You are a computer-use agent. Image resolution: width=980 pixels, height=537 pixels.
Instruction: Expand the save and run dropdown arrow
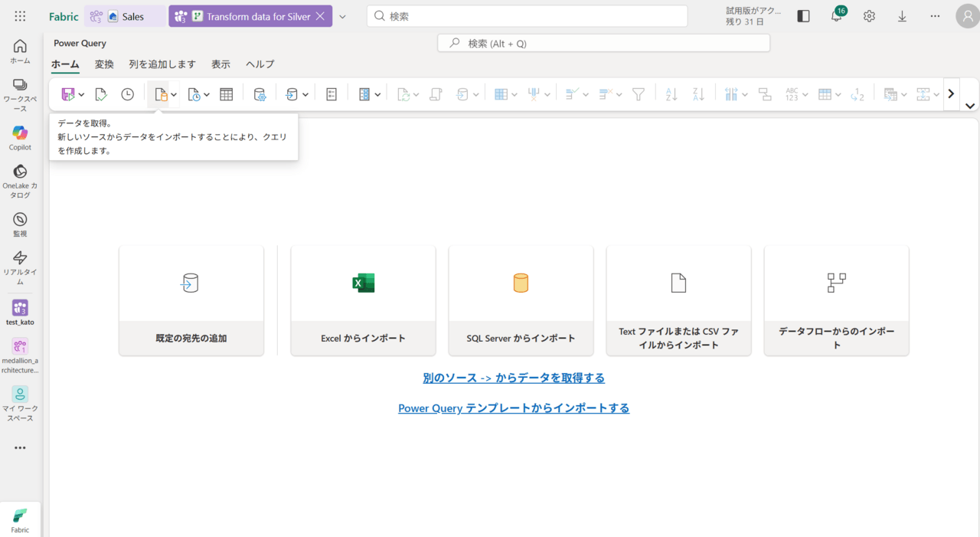click(x=81, y=95)
